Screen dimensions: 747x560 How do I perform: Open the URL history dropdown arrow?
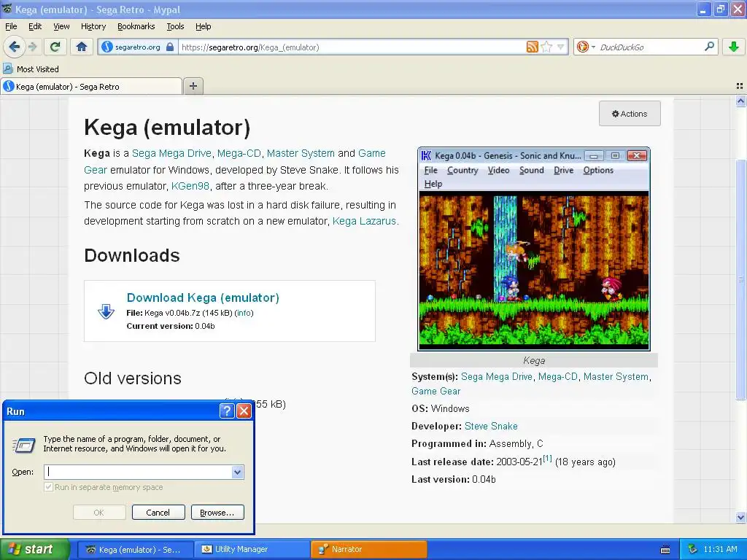pos(561,47)
